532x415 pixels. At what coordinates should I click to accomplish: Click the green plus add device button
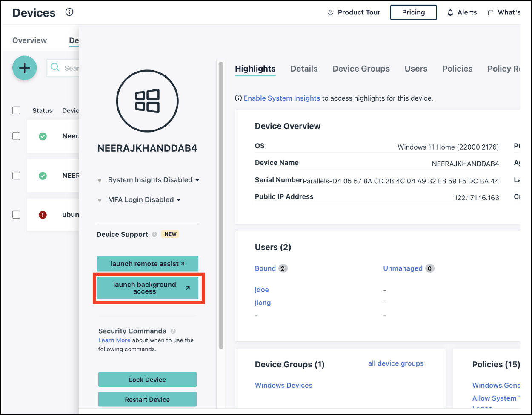click(25, 68)
